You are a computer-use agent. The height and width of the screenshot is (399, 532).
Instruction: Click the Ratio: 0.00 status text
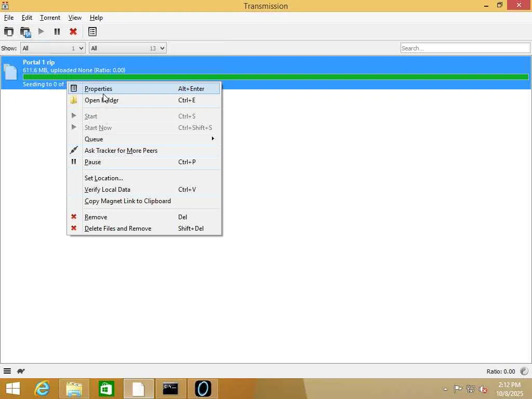tap(501, 371)
